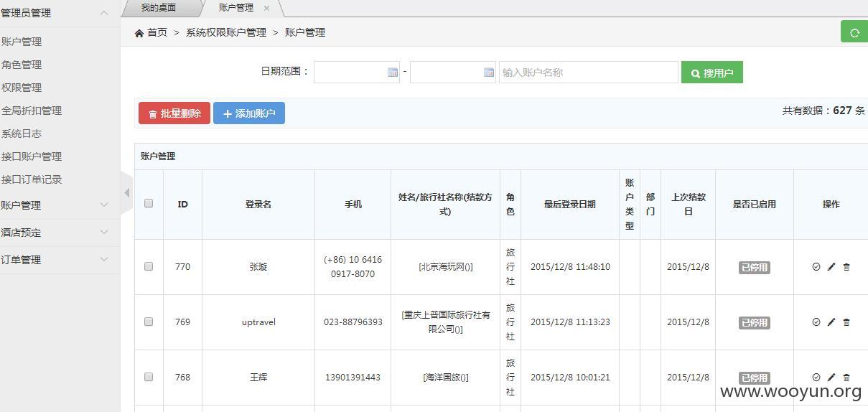Switch to the 我的桌面 tab
The image size is (868, 412).
coord(158,8)
